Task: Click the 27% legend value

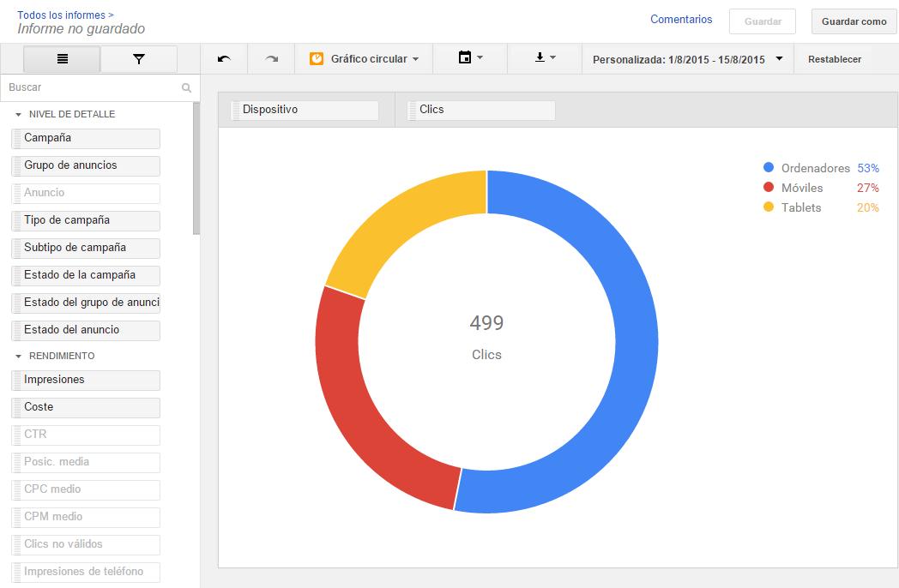Action: (867, 188)
